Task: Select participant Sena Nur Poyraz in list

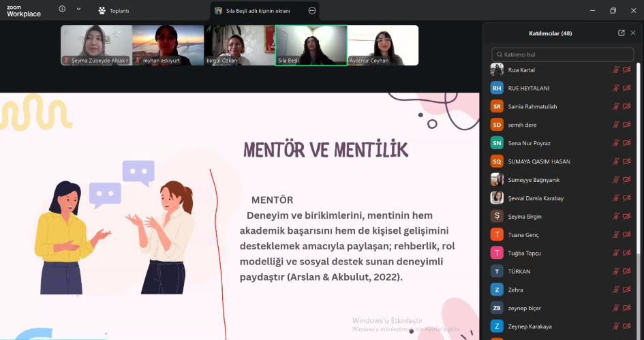Action: (x=561, y=143)
